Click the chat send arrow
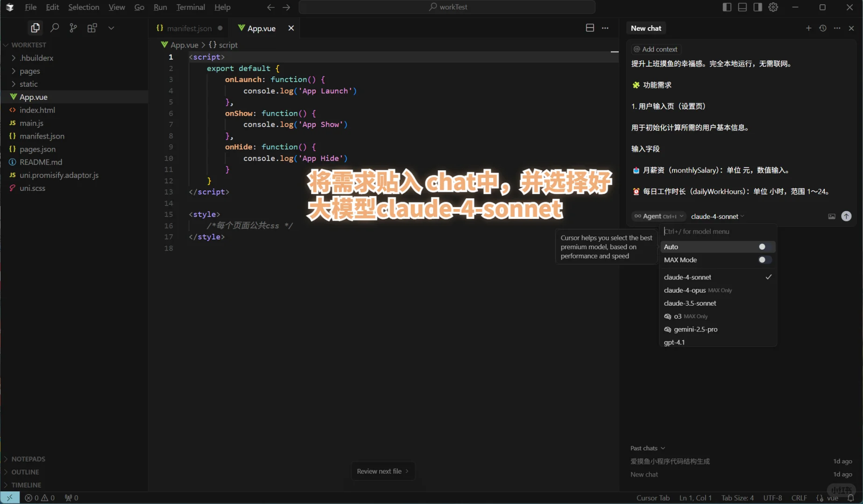The width and height of the screenshot is (863, 504). pyautogui.click(x=847, y=216)
